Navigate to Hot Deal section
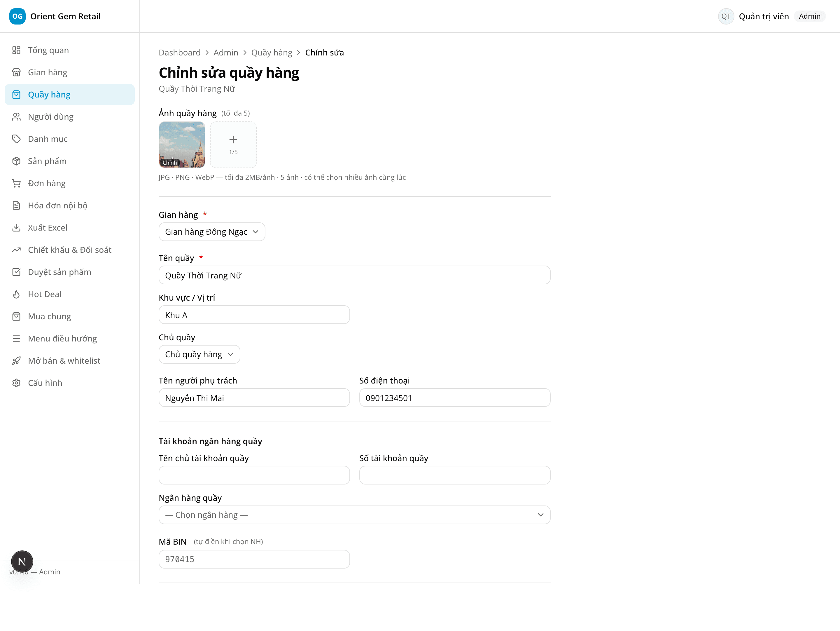The height and width of the screenshot is (631, 840). [69, 294]
